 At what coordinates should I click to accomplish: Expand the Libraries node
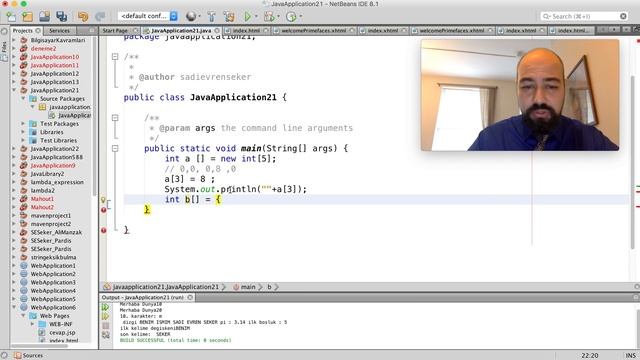(23, 132)
